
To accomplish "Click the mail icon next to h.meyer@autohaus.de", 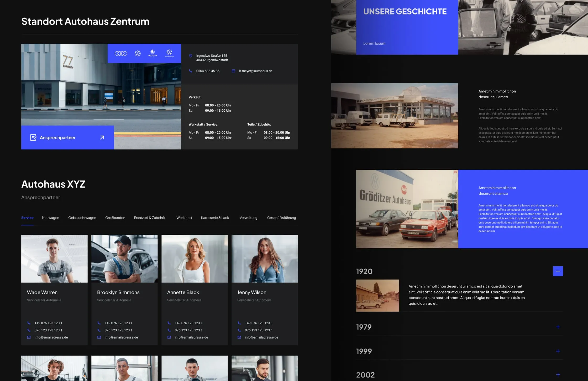I will tap(233, 71).
